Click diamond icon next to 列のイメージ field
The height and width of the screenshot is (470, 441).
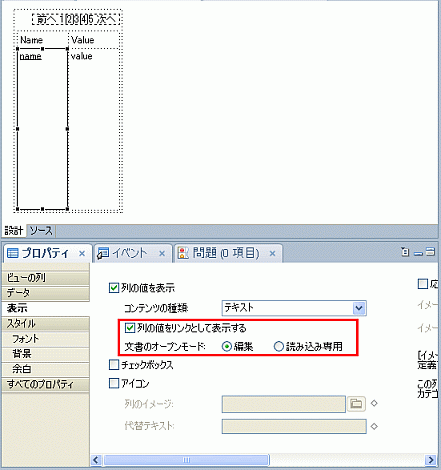[x=374, y=403]
